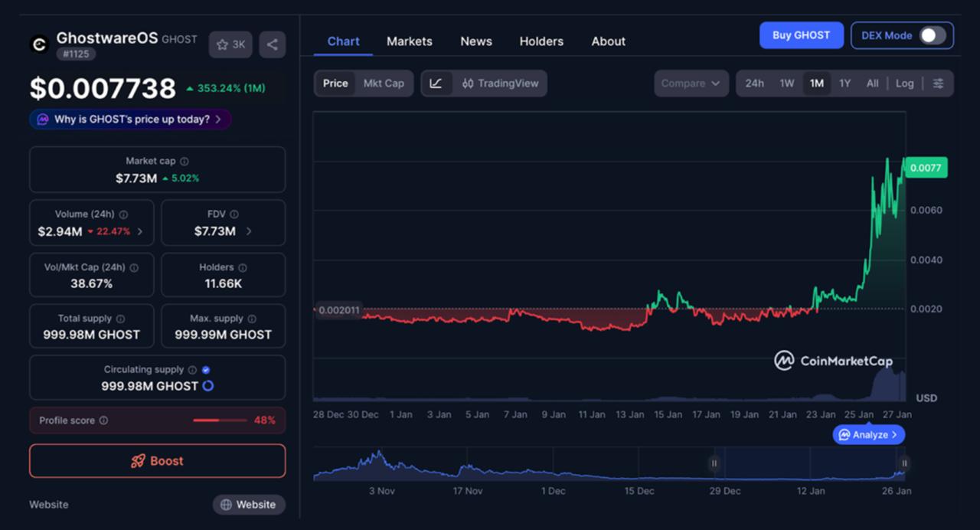Viewport: 980px width, 530px height.
Task: Click Profile score info icon
Action: (x=104, y=420)
